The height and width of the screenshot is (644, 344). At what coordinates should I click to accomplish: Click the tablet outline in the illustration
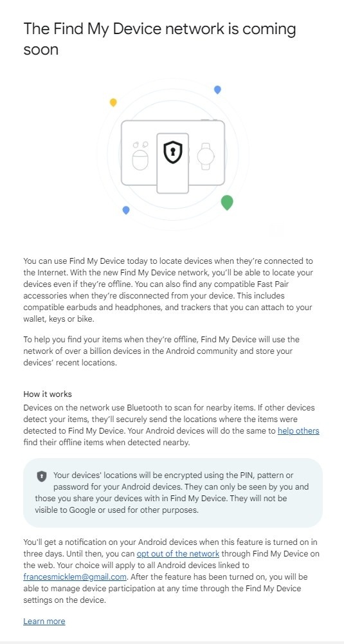pyautogui.click(x=173, y=152)
